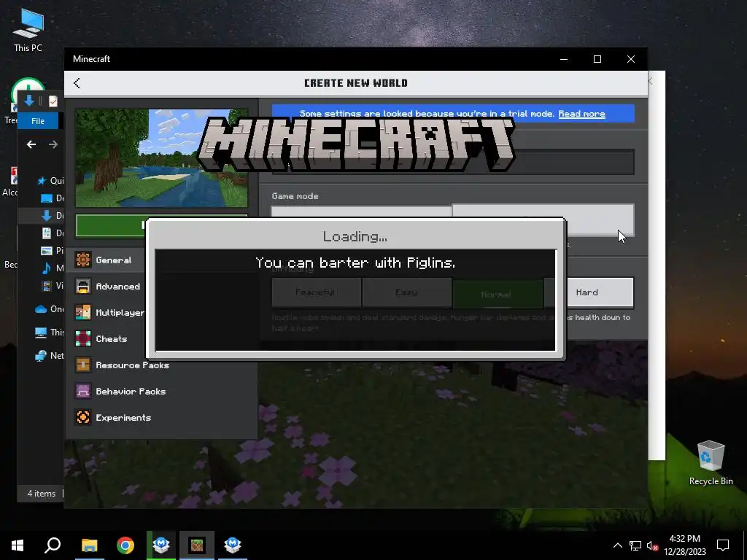This screenshot has width=747, height=560.
Task: Select Normal difficulty
Action: [x=497, y=293]
